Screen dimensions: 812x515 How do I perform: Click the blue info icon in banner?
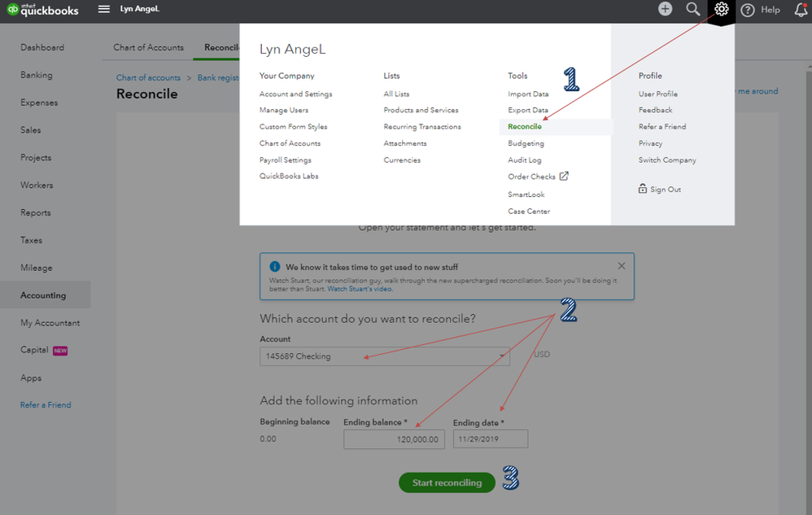pos(274,267)
